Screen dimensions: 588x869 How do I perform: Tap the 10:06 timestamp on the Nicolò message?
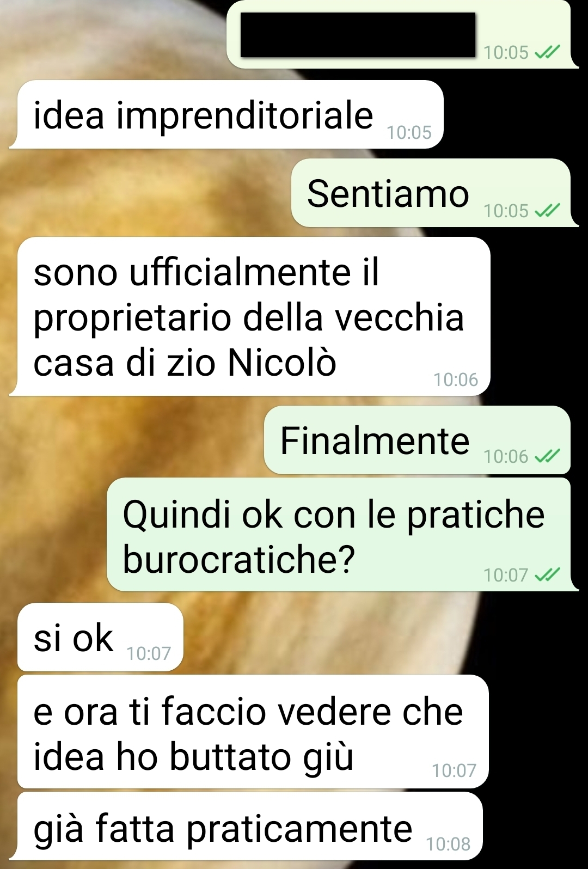click(456, 380)
